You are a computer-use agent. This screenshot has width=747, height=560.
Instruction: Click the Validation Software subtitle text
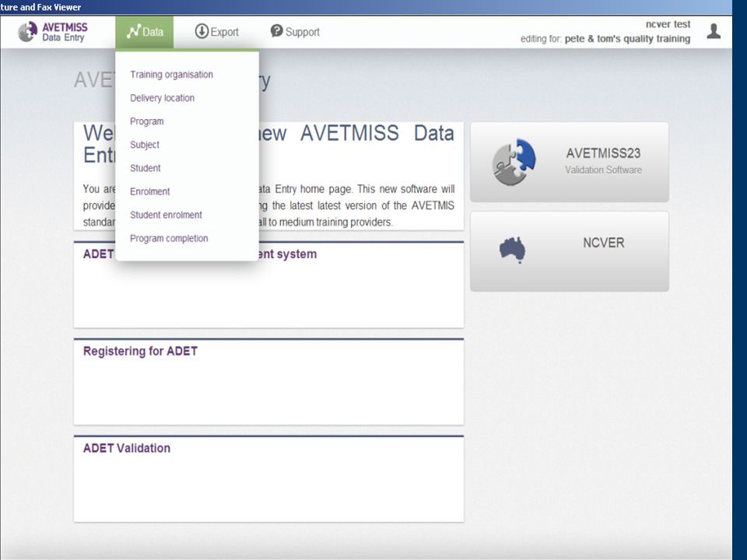tap(603, 170)
